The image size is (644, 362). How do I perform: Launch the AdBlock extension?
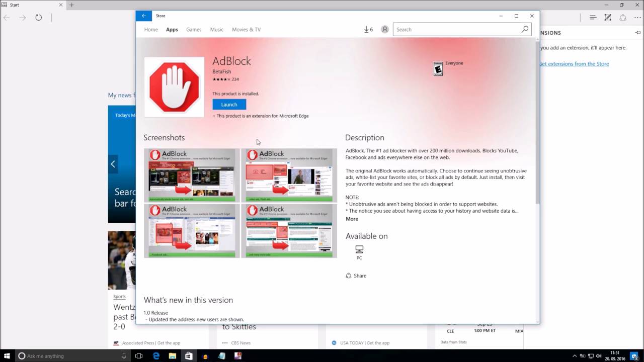pyautogui.click(x=229, y=105)
